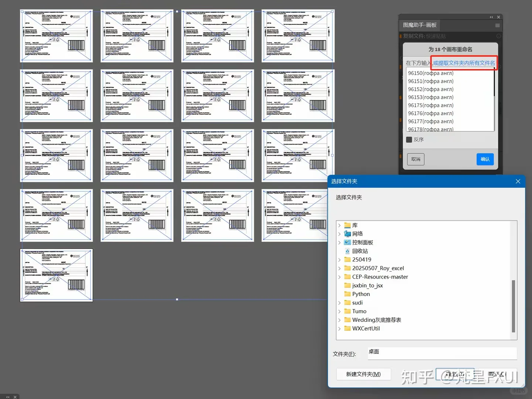This screenshot has width=532, height=399.
Task: Click the 取消 button in rename dialog
Action: pyautogui.click(x=416, y=159)
